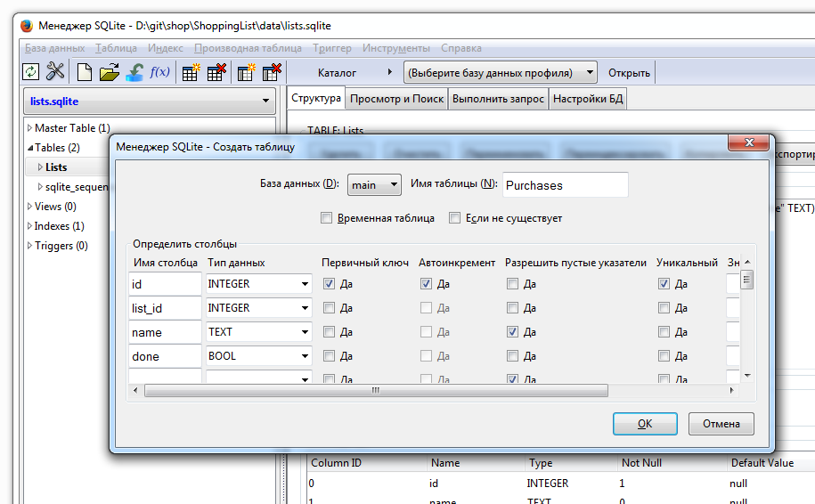Click the Drop Column icon with red X
815x504 pixels.
[272, 72]
